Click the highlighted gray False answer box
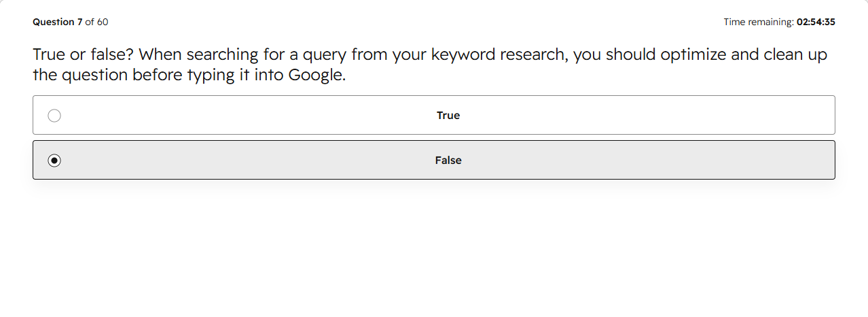The image size is (868, 317). [434, 160]
